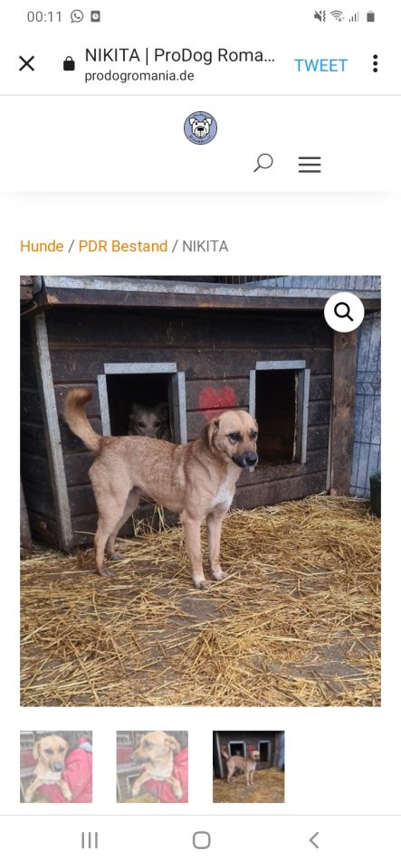The width and height of the screenshot is (401, 868).
Task: Close the browser tab with X icon
Action: [26, 63]
